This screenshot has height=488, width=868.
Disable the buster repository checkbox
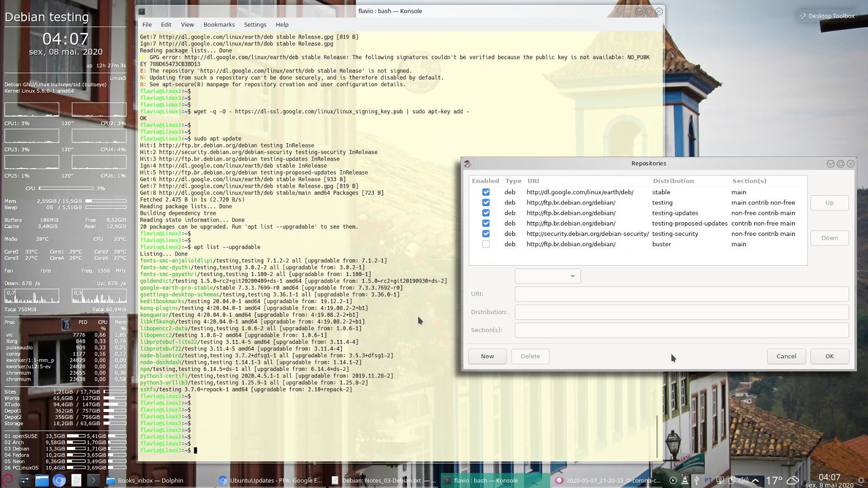point(486,244)
